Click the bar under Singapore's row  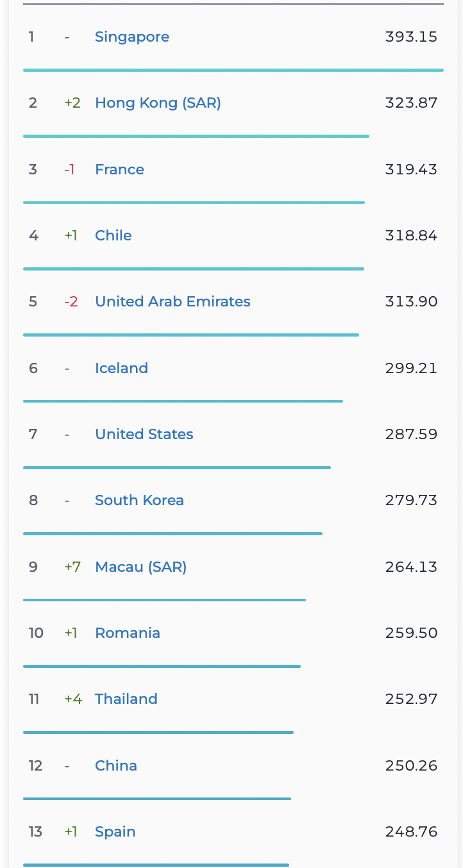pyautogui.click(x=233, y=70)
